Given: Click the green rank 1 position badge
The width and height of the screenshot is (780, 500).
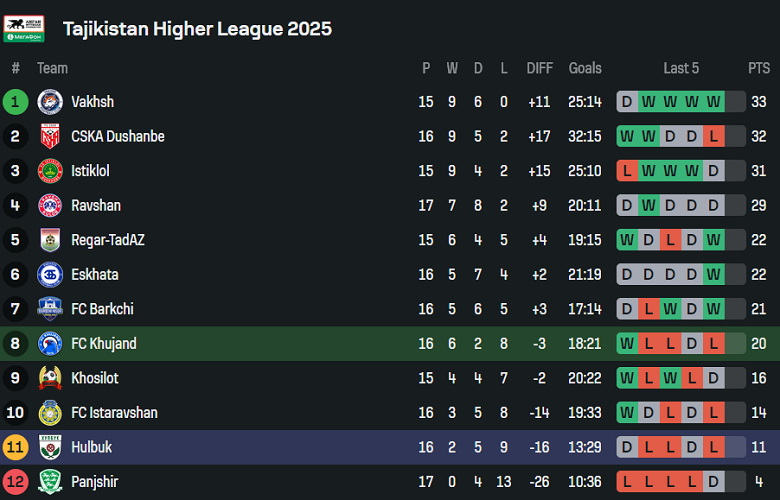Looking at the screenshot, I should (x=16, y=102).
